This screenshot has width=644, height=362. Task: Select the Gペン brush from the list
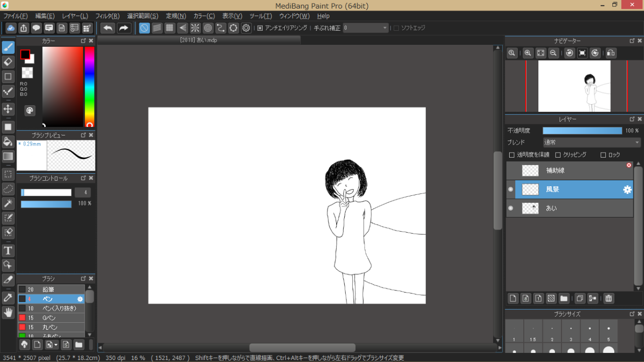(49, 318)
